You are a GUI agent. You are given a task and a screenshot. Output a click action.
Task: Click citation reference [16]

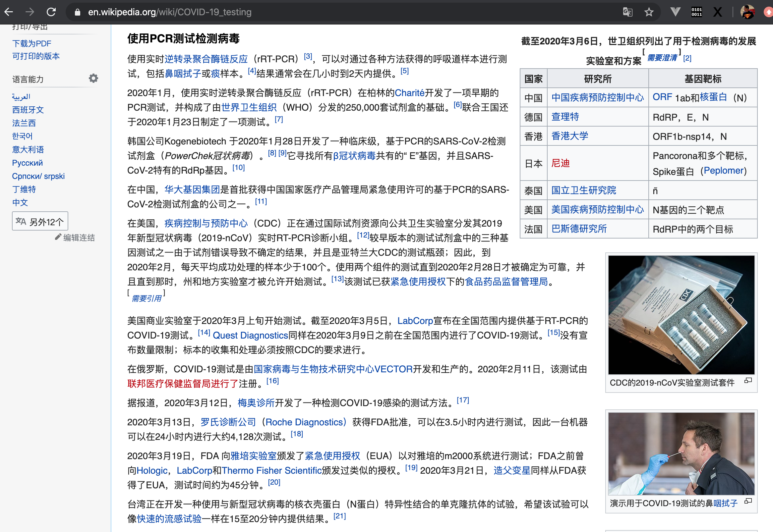pyautogui.click(x=272, y=381)
